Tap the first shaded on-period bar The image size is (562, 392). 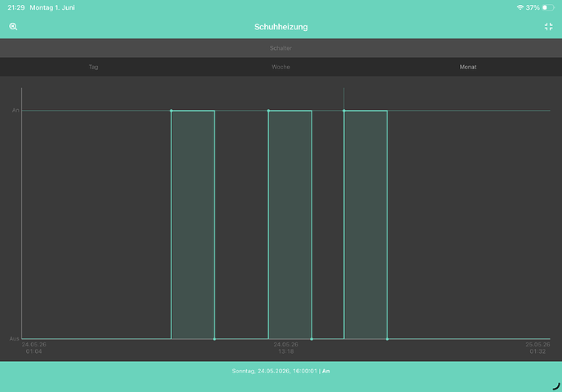pyautogui.click(x=192, y=225)
